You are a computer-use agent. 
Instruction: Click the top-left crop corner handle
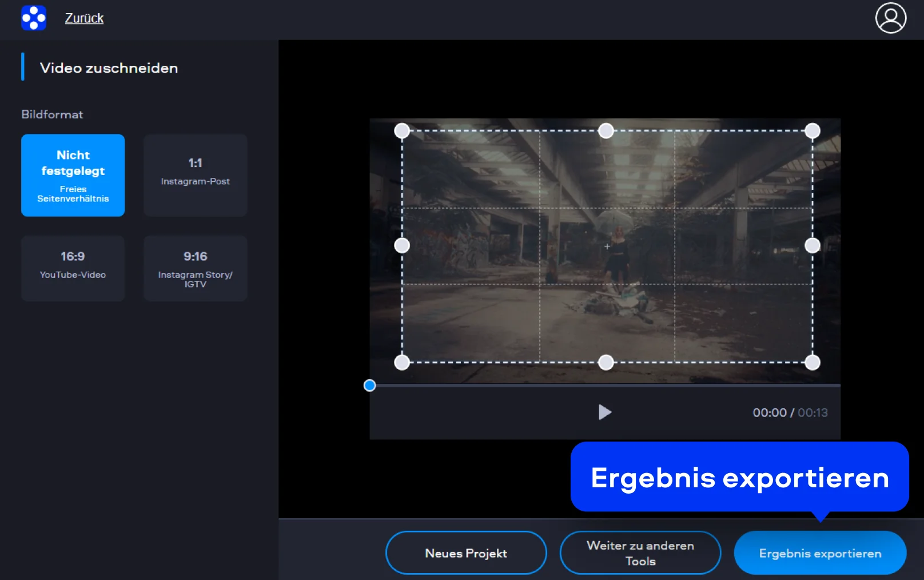[x=402, y=131]
